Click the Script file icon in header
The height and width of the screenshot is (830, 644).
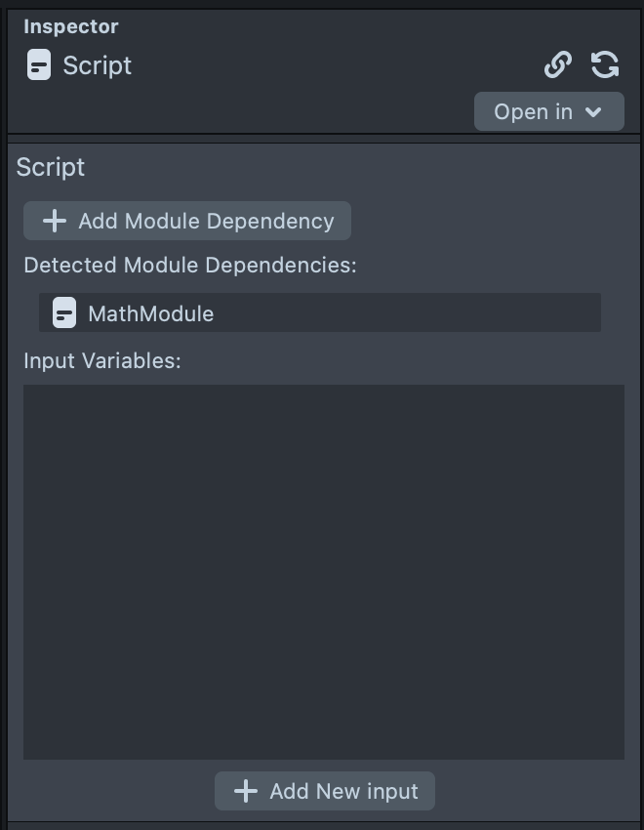point(39,65)
